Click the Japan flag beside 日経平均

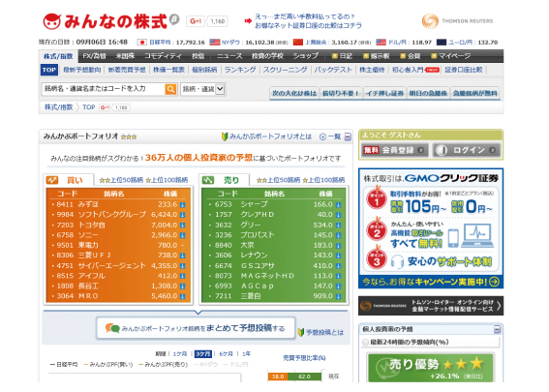click(x=141, y=43)
